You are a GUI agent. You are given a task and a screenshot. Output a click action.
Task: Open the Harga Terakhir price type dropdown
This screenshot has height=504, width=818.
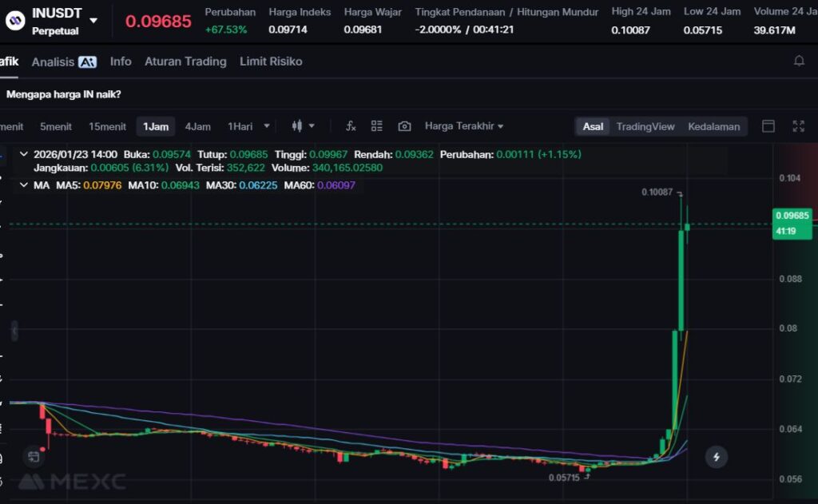(x=464, y=126)
